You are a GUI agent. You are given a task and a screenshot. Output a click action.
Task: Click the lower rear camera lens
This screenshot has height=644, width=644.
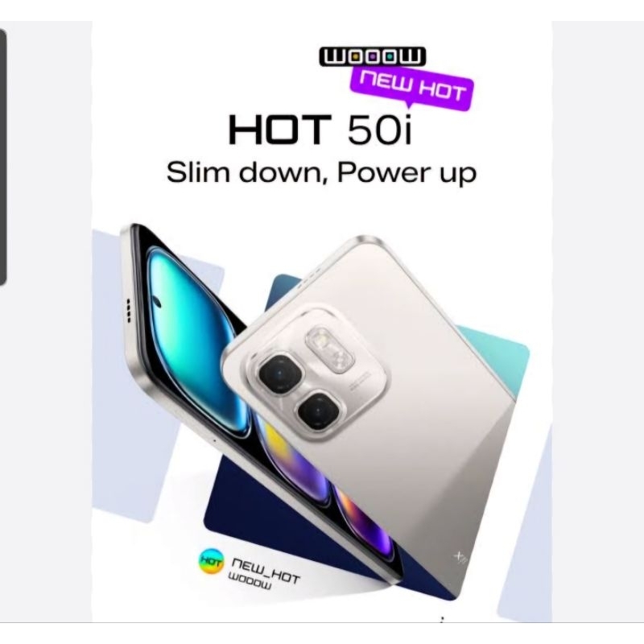point(319,411)
